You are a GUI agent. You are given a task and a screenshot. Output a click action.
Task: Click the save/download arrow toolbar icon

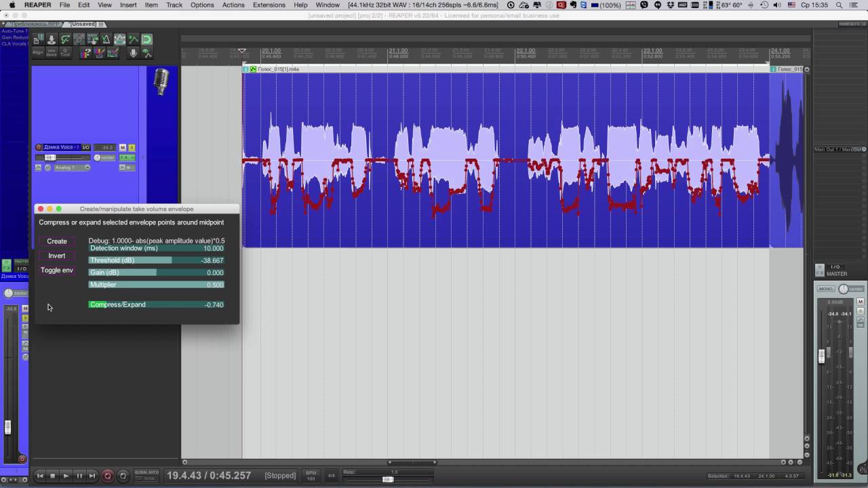52,39
